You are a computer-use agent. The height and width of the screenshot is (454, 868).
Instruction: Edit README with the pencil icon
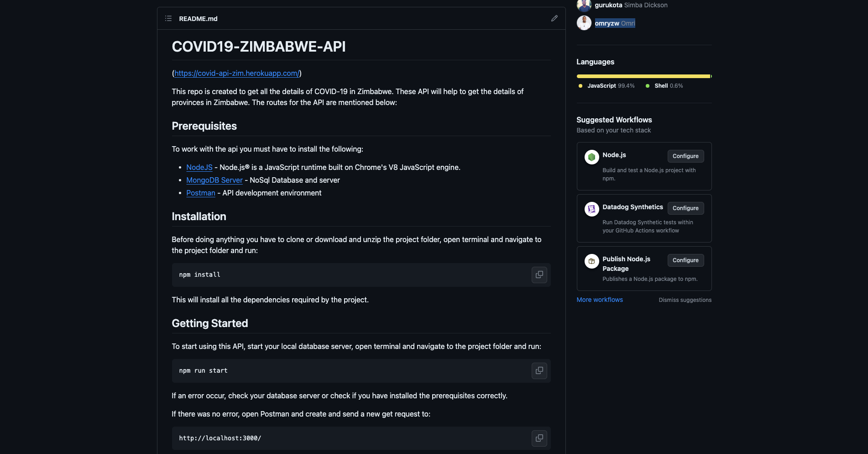554,18
